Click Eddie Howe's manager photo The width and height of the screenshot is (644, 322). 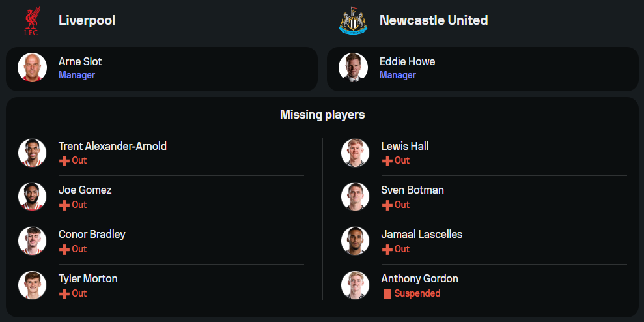353,68
